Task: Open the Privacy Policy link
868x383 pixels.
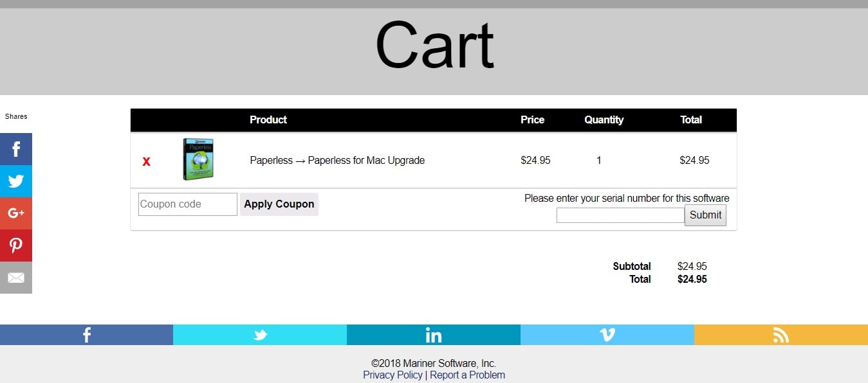Action: click(392, 375)
